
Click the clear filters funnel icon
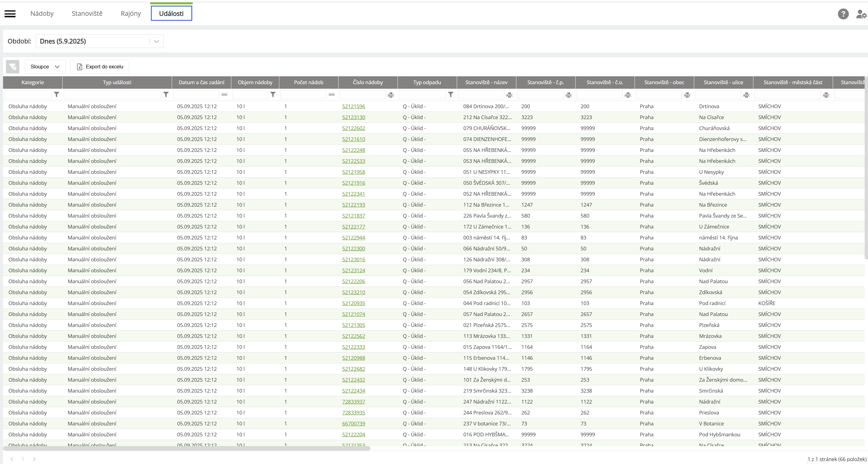12,67
